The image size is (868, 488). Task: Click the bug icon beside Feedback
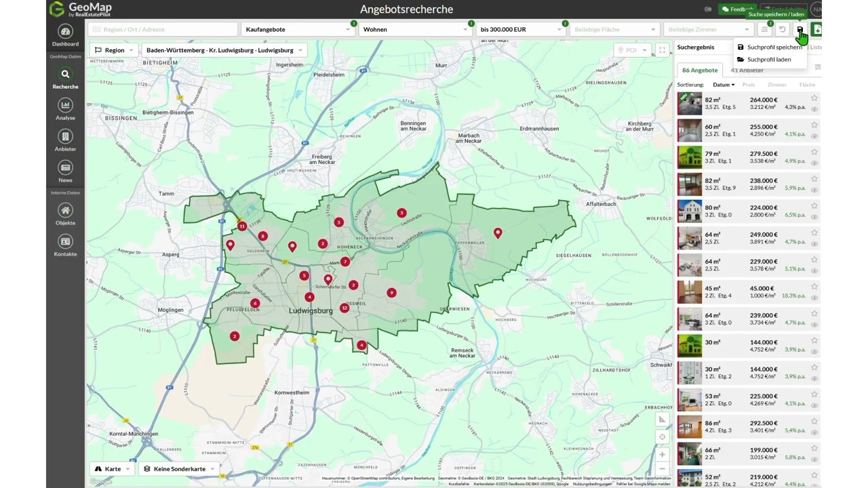708,9
